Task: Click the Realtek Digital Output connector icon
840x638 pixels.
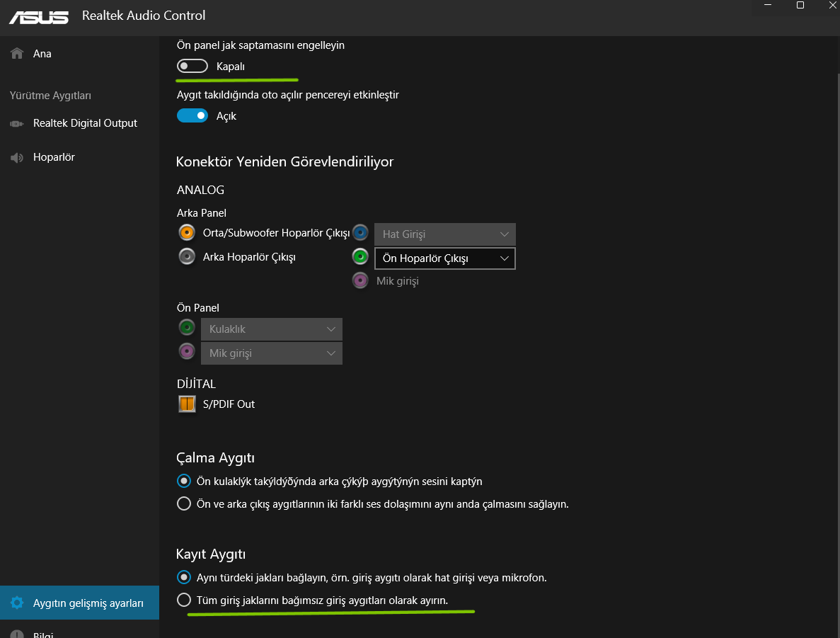Action: click(16, 124)
